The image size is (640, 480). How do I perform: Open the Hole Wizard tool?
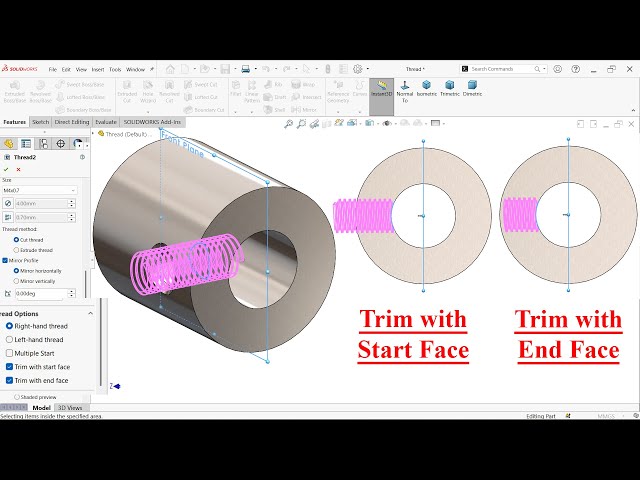[x=148, y=91]
